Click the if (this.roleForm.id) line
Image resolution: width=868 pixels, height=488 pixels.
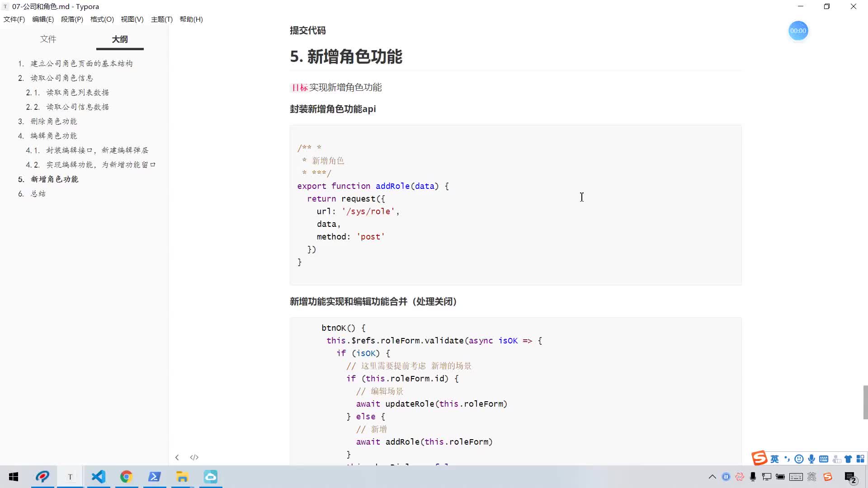click(x=402, y=379)
